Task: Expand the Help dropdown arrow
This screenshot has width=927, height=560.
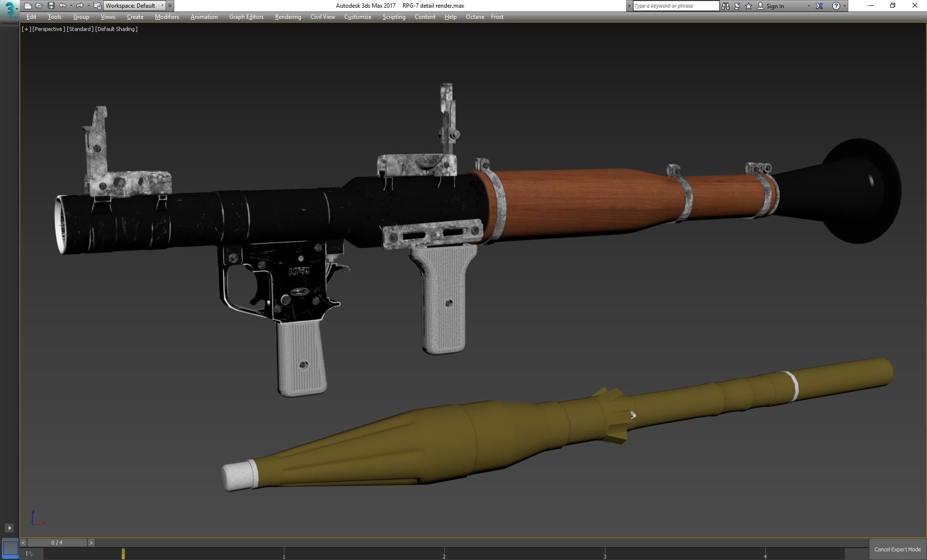Action: tap(844, 6)
